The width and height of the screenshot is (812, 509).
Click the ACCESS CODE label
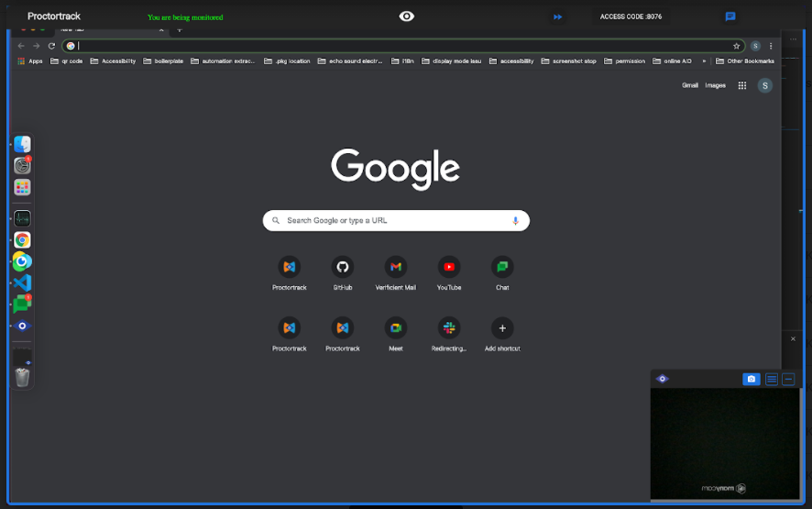click(631, 17)
